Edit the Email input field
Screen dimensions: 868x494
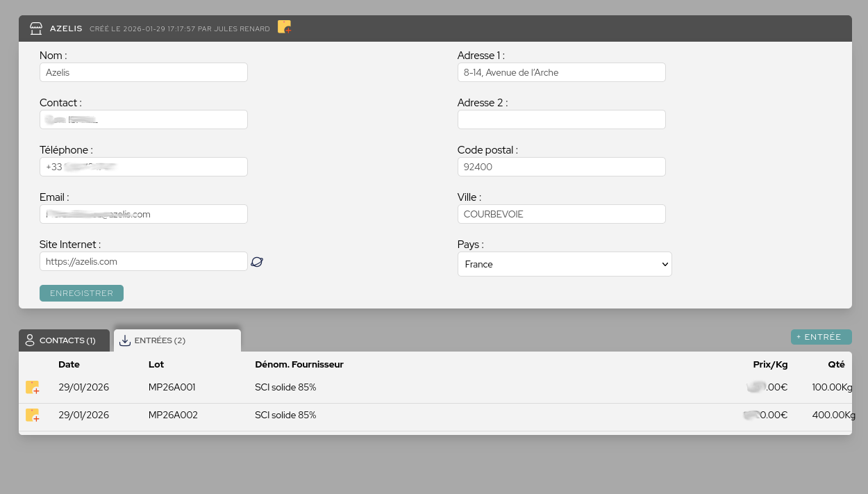click(x=144, y=214)
